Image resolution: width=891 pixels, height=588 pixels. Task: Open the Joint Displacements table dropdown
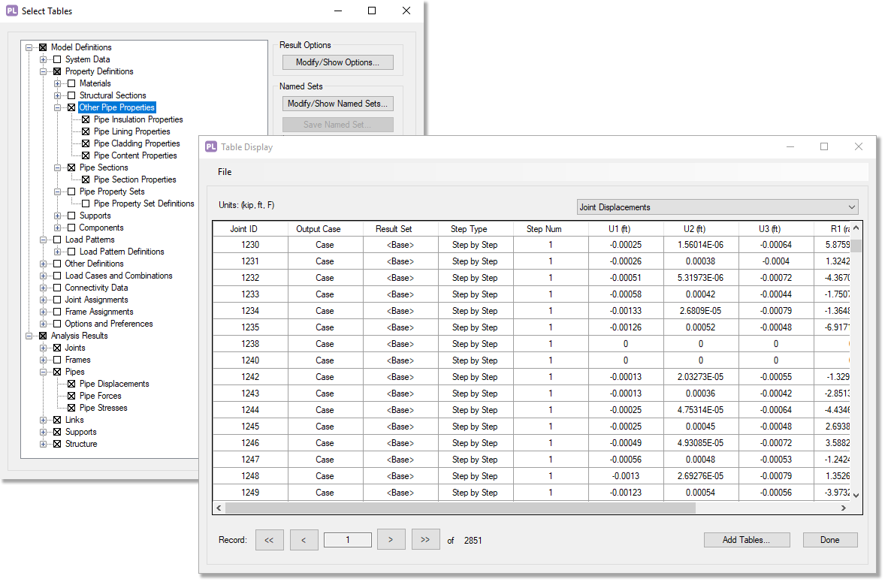[717, 207]
